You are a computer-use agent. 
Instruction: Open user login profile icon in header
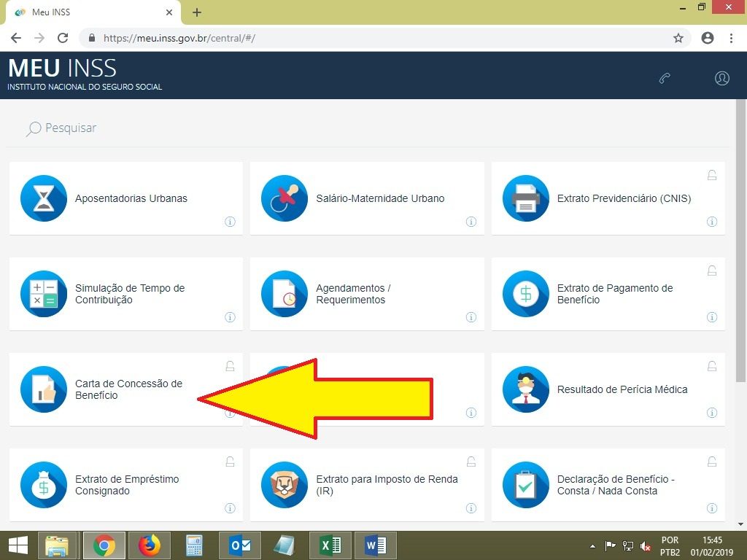[x=722, y=78]
